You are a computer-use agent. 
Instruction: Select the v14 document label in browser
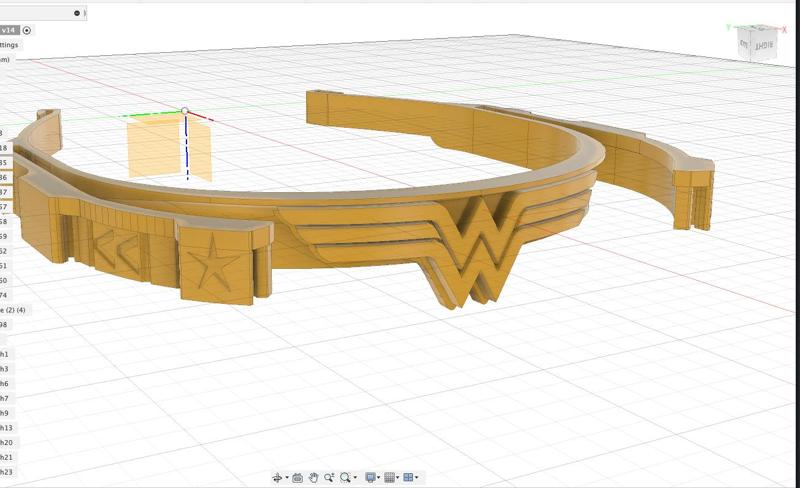coord(9,31)
